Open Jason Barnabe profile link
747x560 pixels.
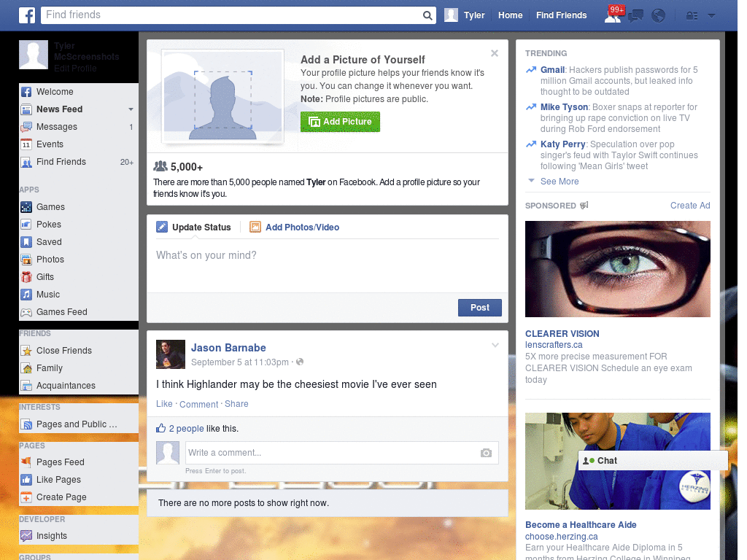(x=228, y=348)
